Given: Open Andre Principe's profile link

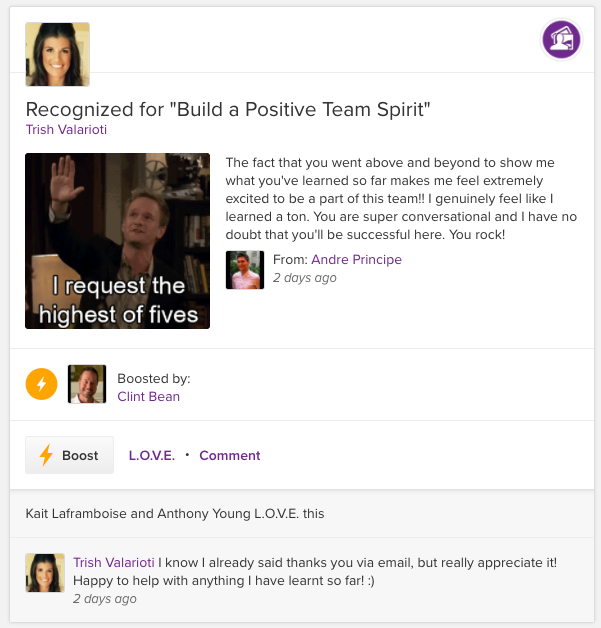Looking at the screenshot, I should (x=355, y=259).
